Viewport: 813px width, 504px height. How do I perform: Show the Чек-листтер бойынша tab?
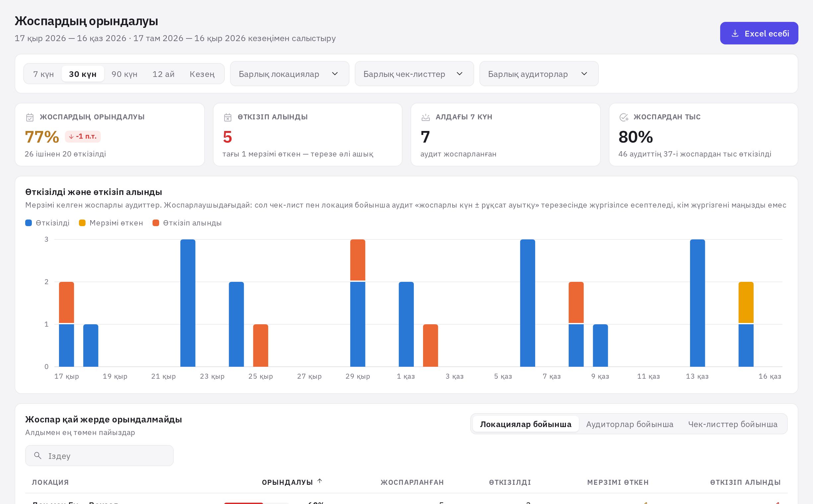[733, 424]
